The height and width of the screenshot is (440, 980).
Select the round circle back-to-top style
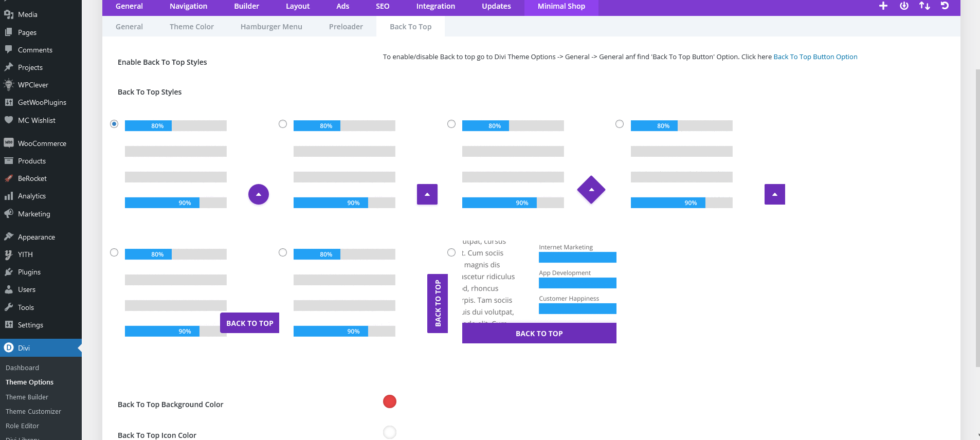click(114, 124)
